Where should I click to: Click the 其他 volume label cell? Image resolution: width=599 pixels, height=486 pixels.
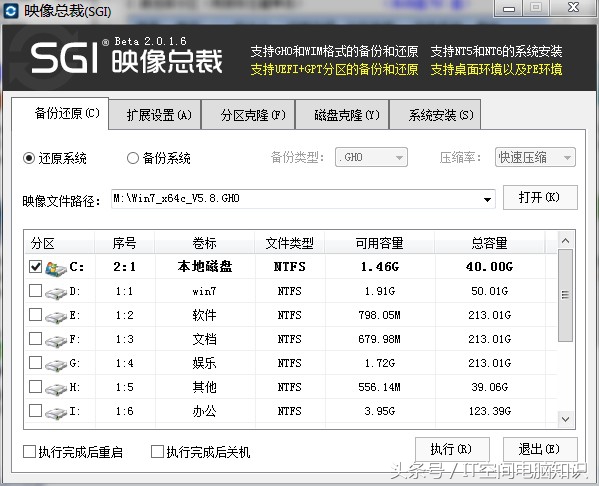[204, 387]
